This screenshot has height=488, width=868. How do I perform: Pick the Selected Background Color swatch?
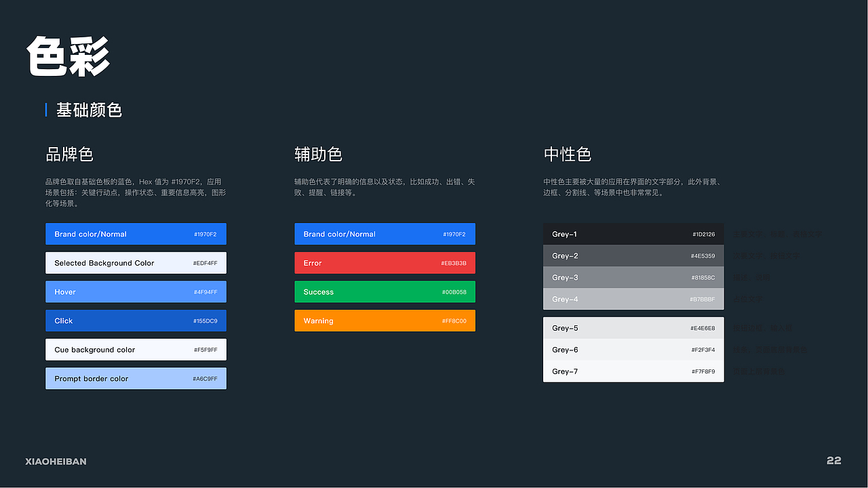(136, 263)
